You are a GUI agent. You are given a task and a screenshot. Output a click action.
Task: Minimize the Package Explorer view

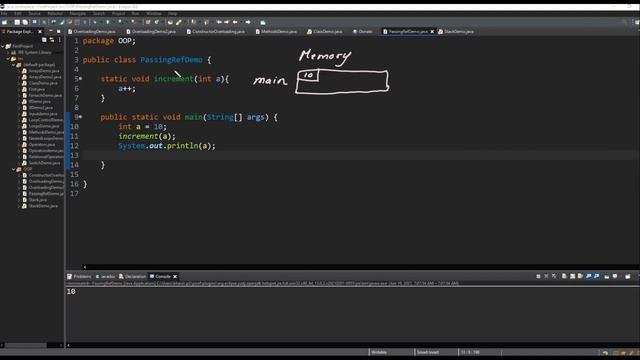coord(51,31)
